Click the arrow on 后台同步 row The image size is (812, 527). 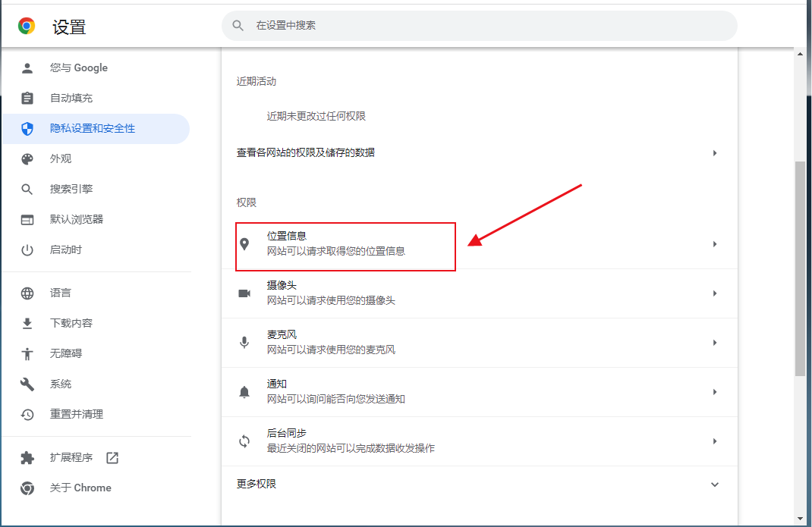715,441
